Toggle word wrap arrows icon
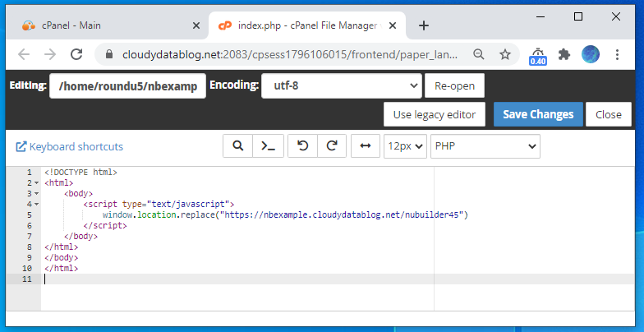The width and height of the screenshot is (644, 332). pos(366,146)
